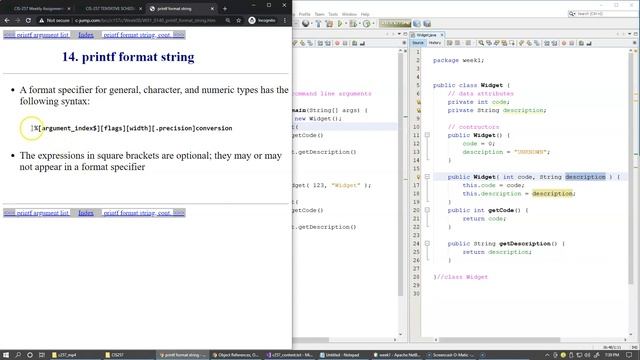The height and width of the screenshot is (360, 640).
Task: Run the project with the green arrow
Action: (x=340, y=24)
